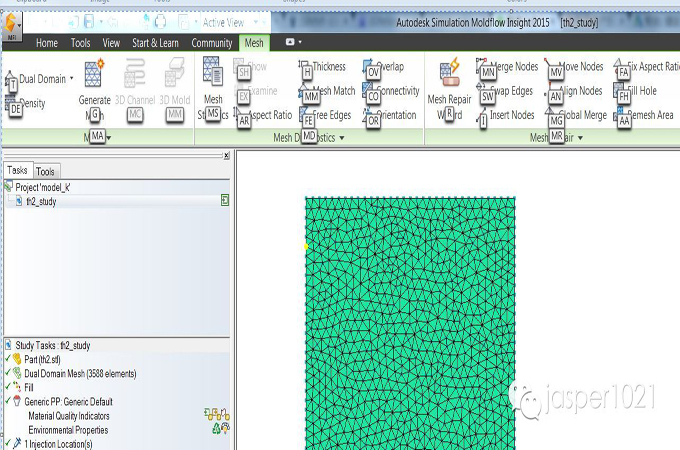Screen dimensions: 680x450
Task: Select the Fill Hole tool
Action: [x=635, y=91]
